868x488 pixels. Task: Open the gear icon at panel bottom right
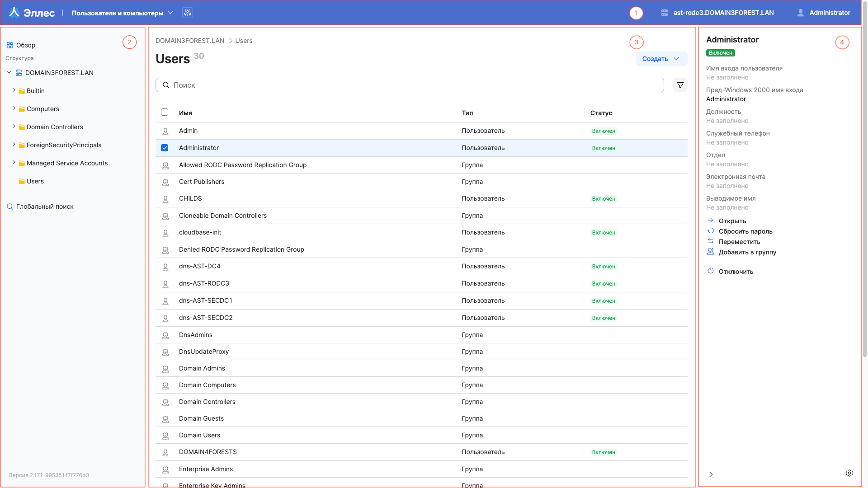click(849, 473)
